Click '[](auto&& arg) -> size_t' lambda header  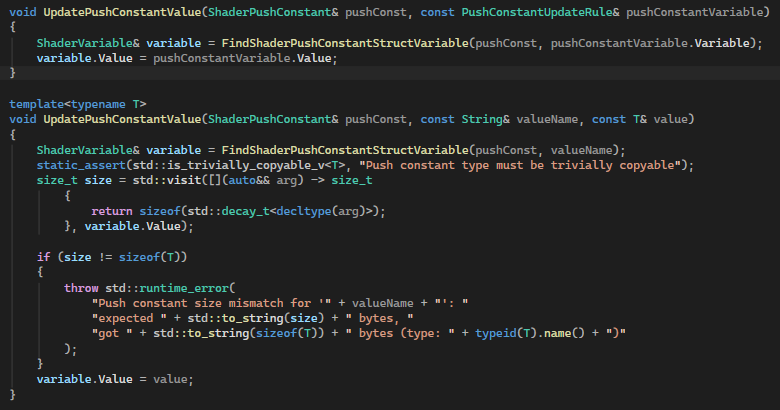point(291,180)
